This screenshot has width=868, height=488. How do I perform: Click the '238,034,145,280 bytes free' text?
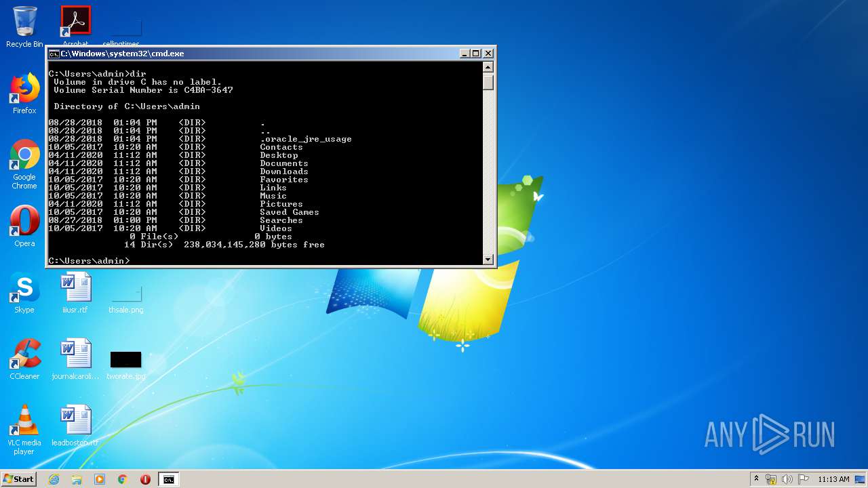254,245
